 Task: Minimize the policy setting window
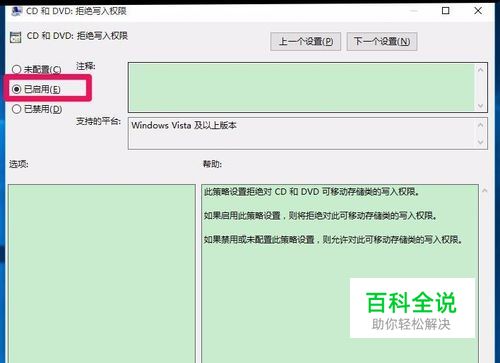[x=414, y=11]
